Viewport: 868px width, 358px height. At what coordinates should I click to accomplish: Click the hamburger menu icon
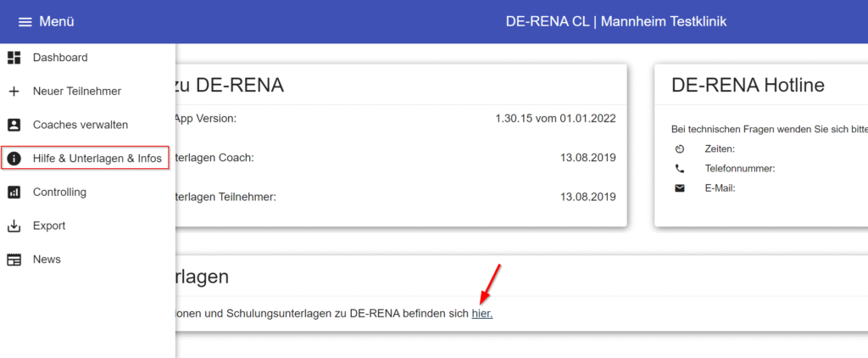tap(25, 22)
